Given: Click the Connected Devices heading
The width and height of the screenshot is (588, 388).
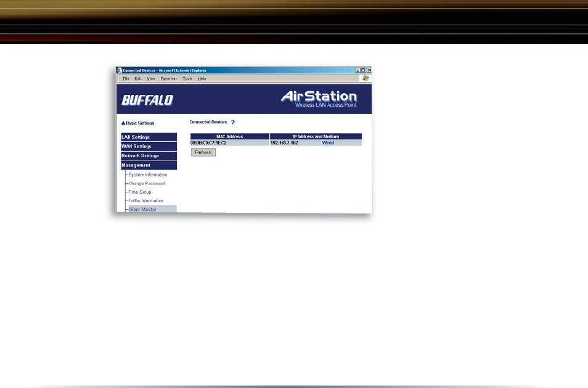Looking at the screenshot, I should click(x=208, y=122).
